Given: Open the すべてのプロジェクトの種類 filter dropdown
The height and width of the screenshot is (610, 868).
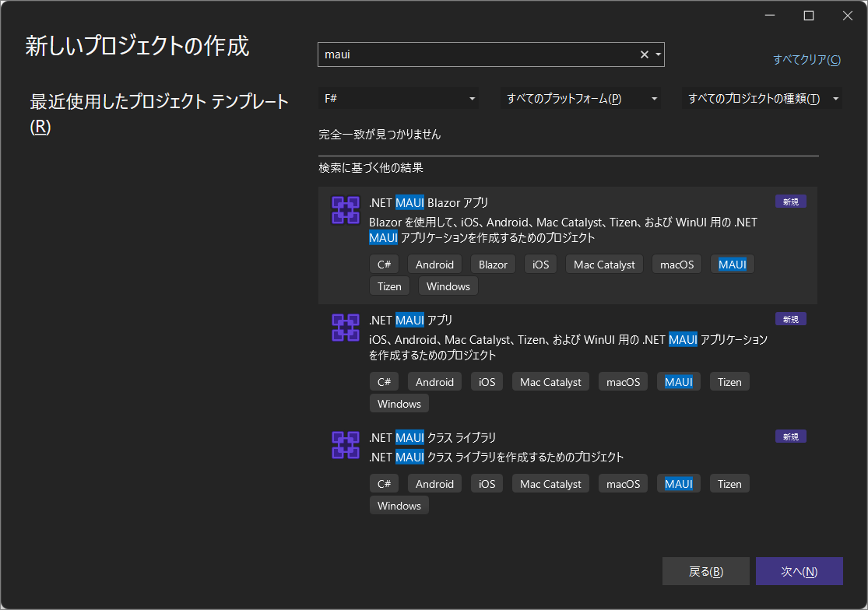Looking at the screenshot, I should point(762,99).
